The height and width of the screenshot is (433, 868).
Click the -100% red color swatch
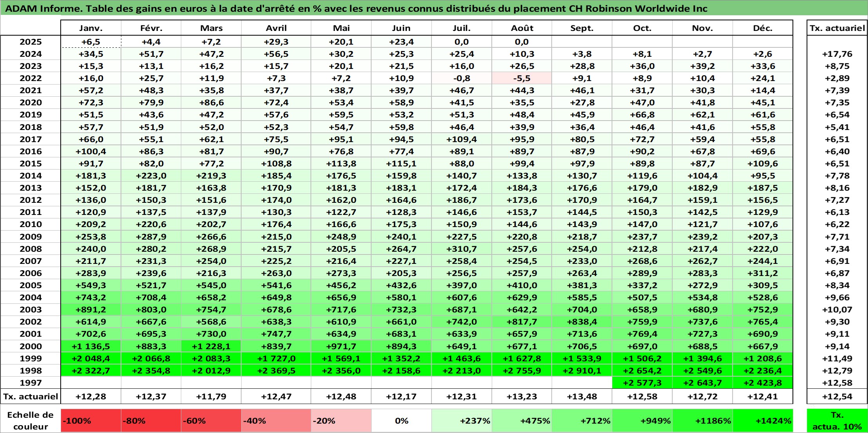[x=91, y=421]
